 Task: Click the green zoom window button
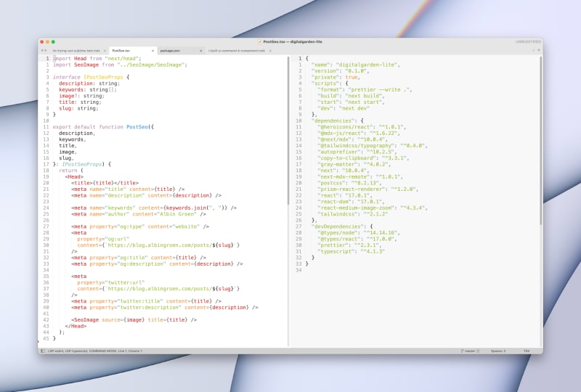point(53,42)
